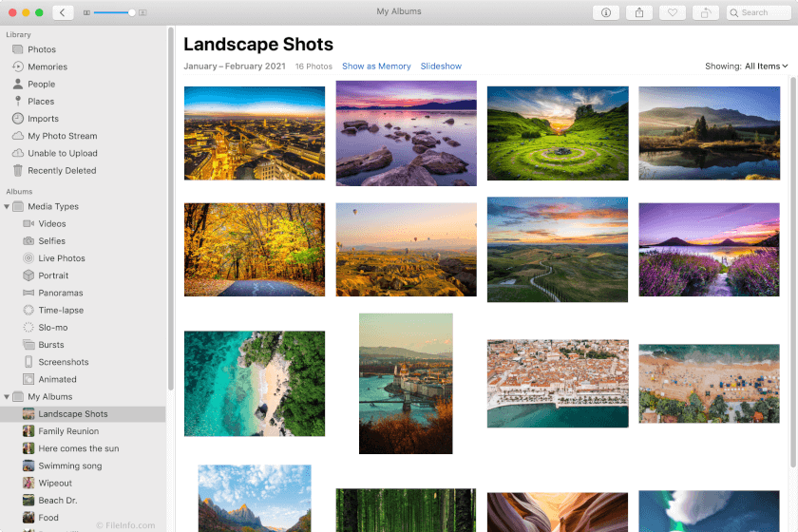The image size is (798, 532).
Task: Click the small thumbnails icon left of zoom slider
Action: [86, 12]
